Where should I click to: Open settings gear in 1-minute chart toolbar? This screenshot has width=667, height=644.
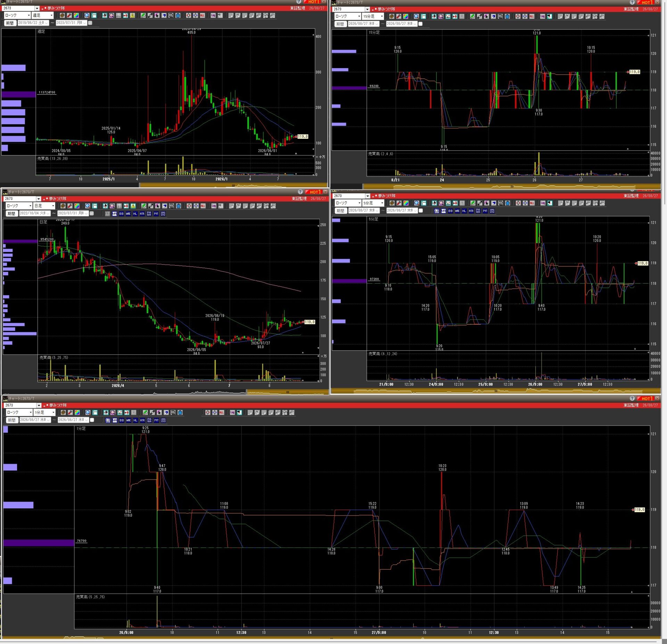point(63,412)
